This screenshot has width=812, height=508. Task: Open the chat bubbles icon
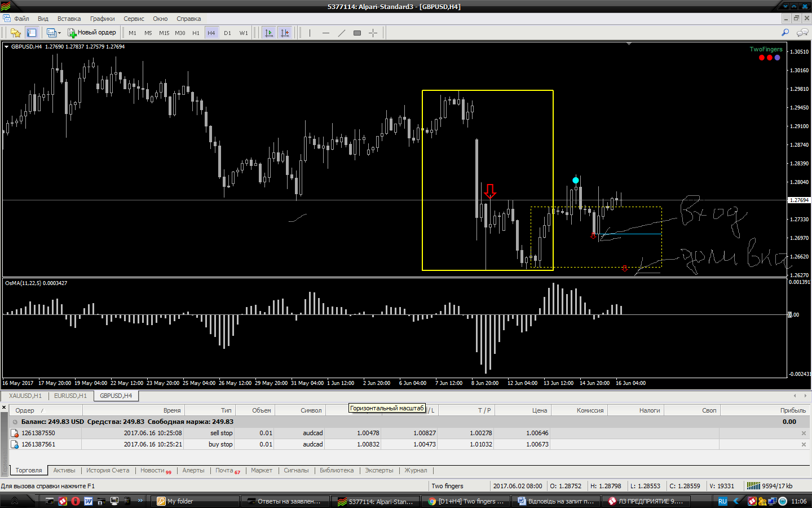click(802, 33)
